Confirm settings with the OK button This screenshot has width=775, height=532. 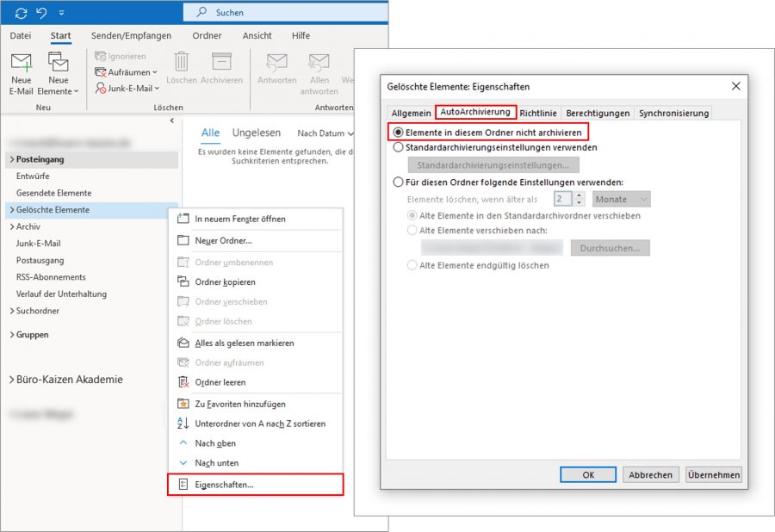(x=588, y=474)
